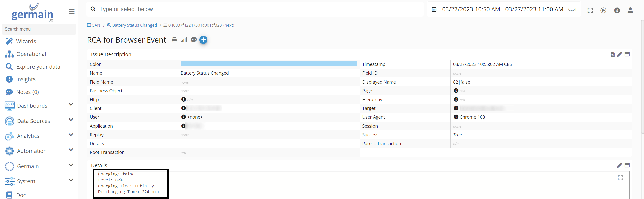Click info icon in the Http row

(184, 99)
